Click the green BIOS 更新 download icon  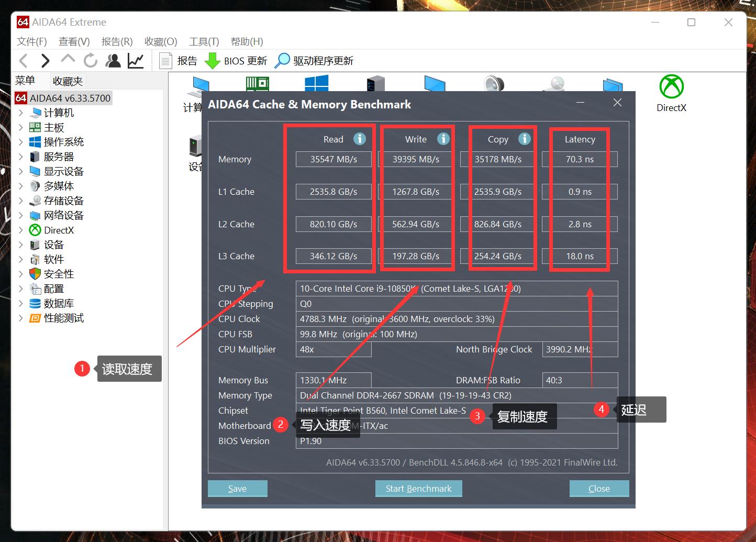point(213,60)
